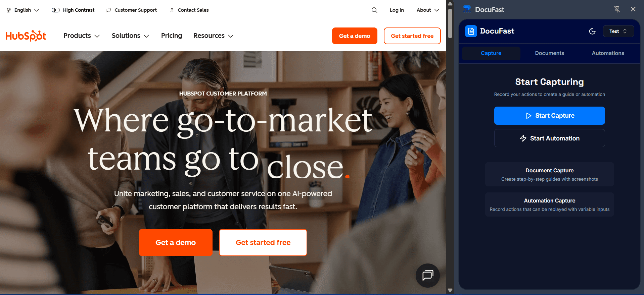Image resolution: width=644 pixels, height=295 pixels.
Task: Switch to the Documents tab
Action: [x=550, y=53]
